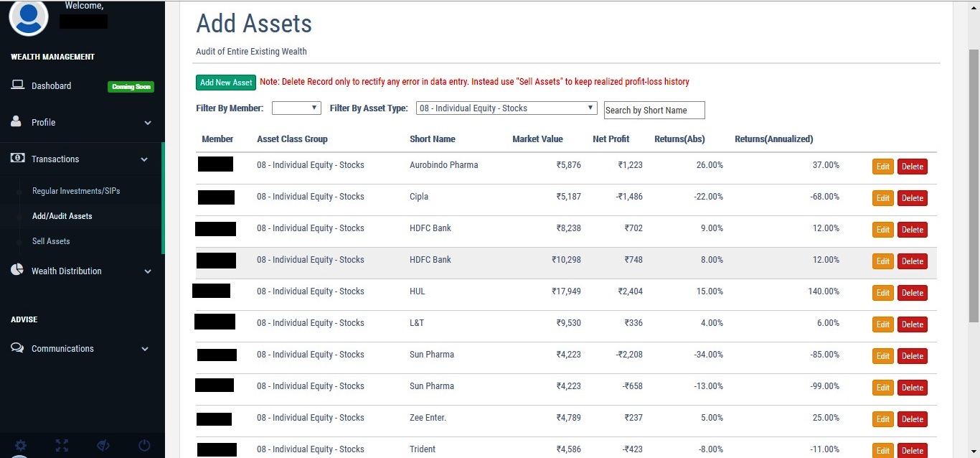Delete the Cipla asset record

(x=913, y=198)
